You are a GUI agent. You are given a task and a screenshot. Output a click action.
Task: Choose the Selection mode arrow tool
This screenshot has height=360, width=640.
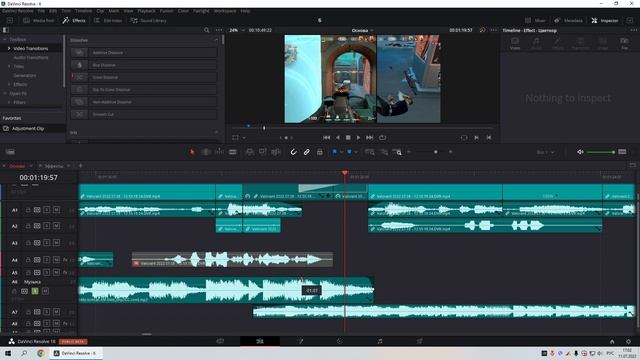[x=192, y=152]
